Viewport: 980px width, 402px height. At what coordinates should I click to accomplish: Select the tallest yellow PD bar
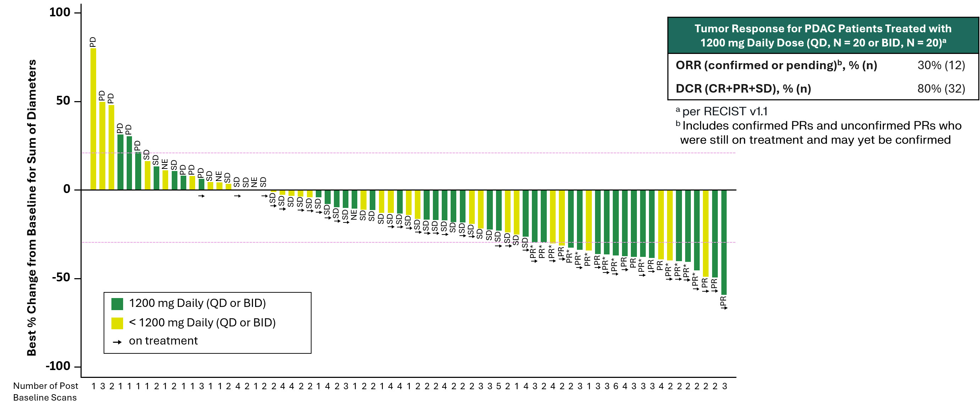[x=93, y=119]
